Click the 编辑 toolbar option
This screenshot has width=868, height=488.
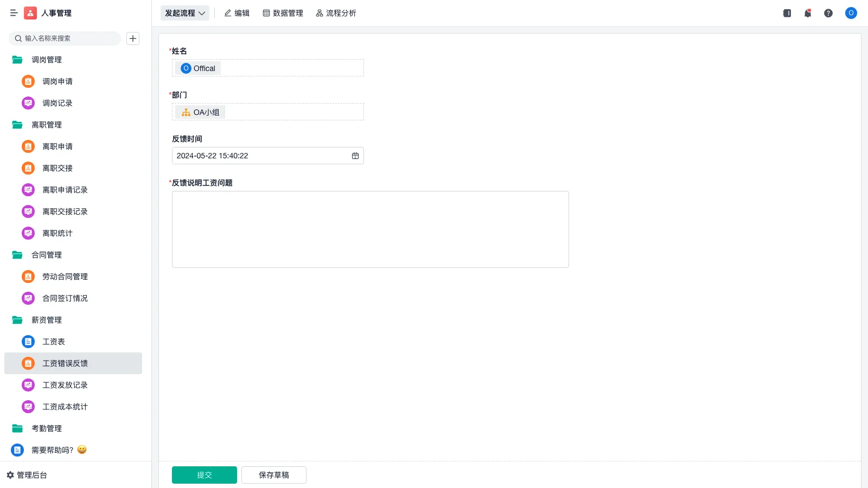coord(237,13)
